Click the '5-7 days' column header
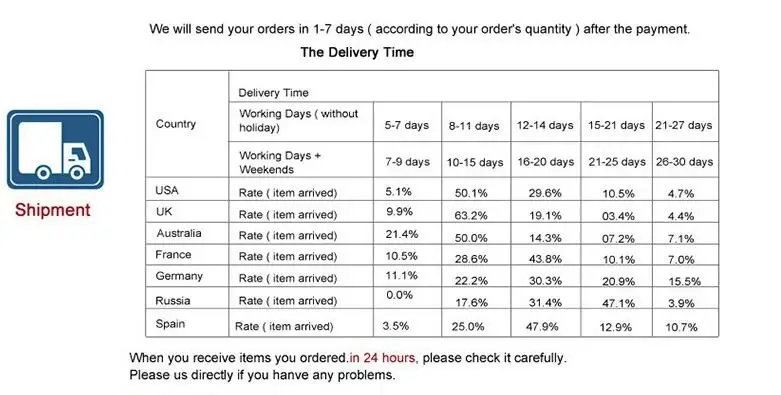Image resolution: width=781 pixels, height=395 pixels. 406,125
